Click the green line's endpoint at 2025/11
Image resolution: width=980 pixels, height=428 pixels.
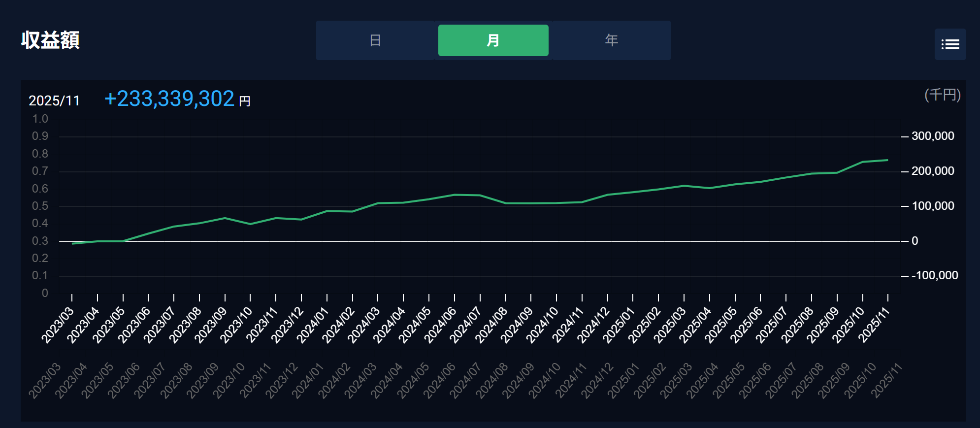coord(887,160)
